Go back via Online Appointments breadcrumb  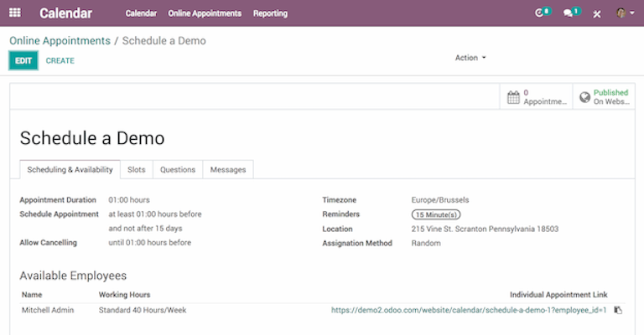click(60, 40)
